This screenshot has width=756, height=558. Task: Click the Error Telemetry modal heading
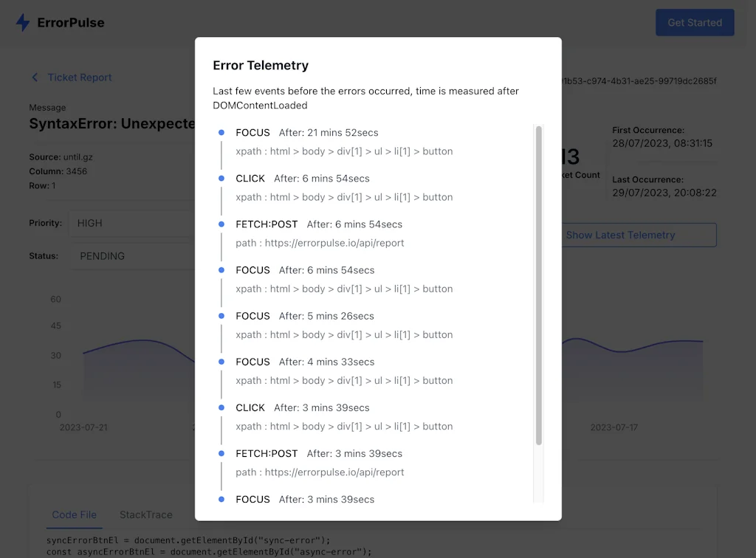(x=261, y=66)
